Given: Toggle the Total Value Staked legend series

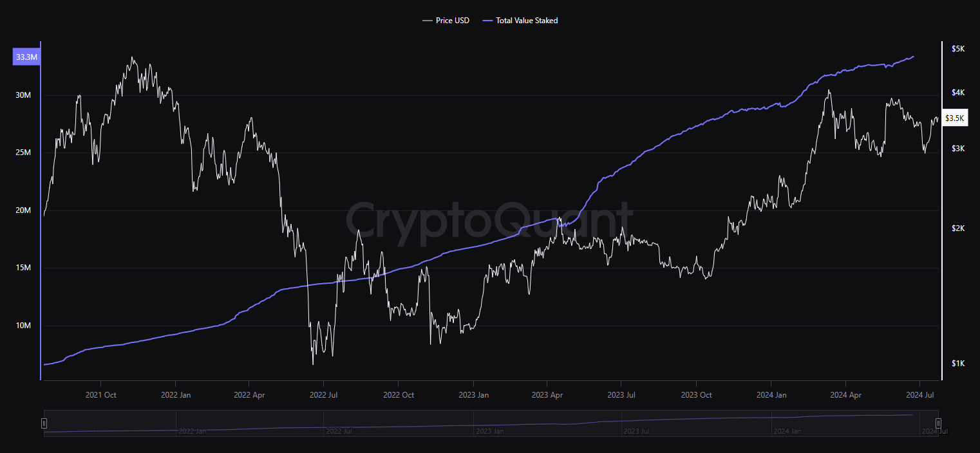Looking at the screenshot, I should [526, 21].
